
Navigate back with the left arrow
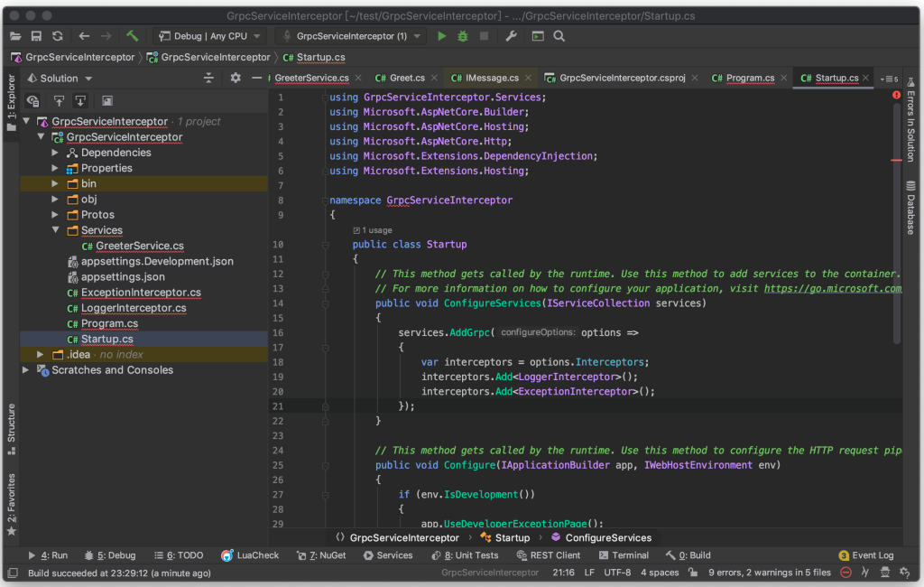pyautogui.click(x=84, y=36)
